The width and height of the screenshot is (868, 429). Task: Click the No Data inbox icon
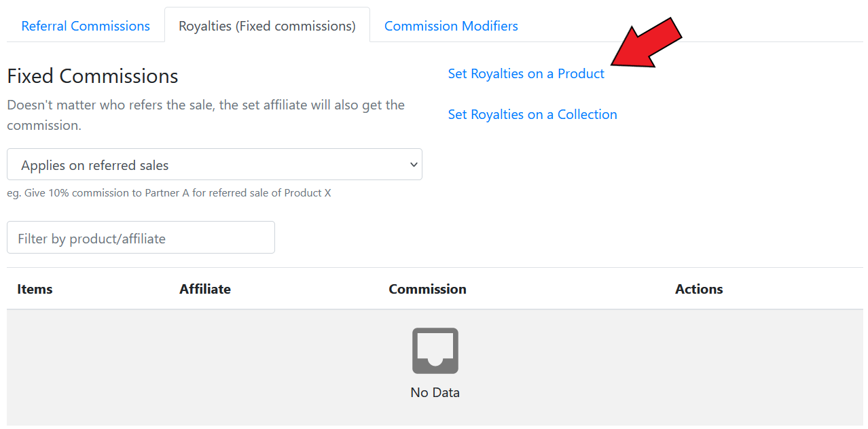[x=435, y=351]
